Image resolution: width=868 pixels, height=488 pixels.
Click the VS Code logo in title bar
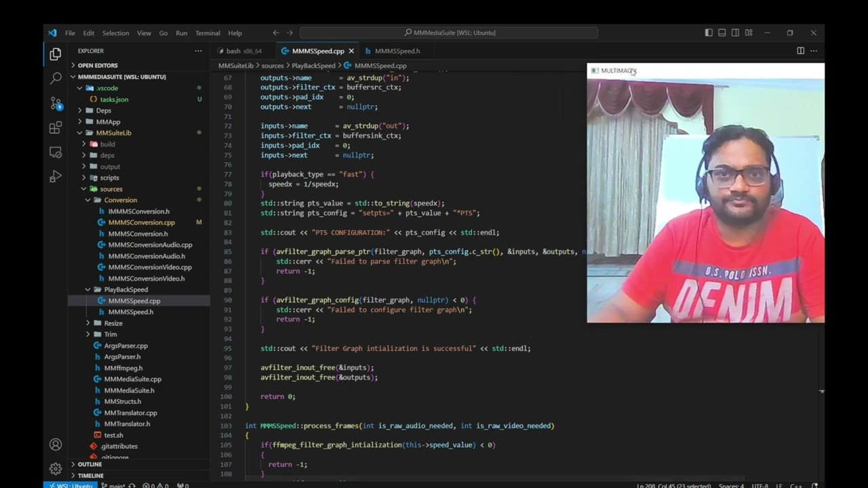click(53, 33)
